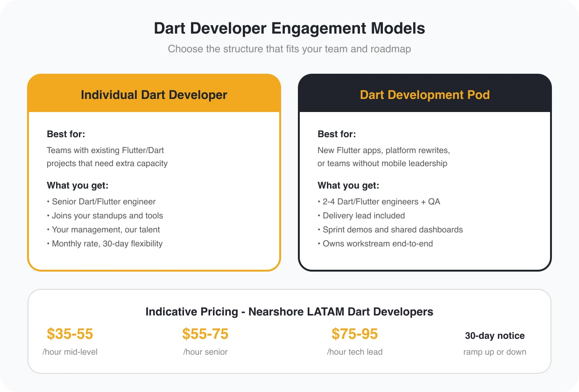Select the bullet Senior Dart/Flutter engineer

101,202
